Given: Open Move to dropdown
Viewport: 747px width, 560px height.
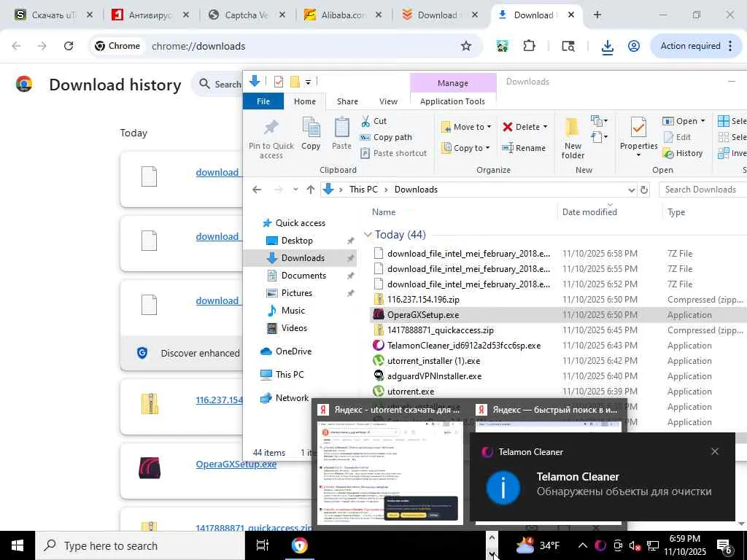Looking at the screenshot, I should tap(466, 127).
